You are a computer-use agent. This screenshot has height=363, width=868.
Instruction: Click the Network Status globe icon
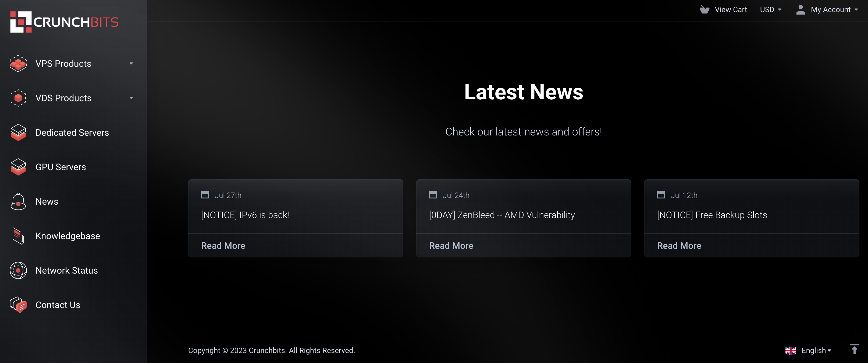[18, 270]
